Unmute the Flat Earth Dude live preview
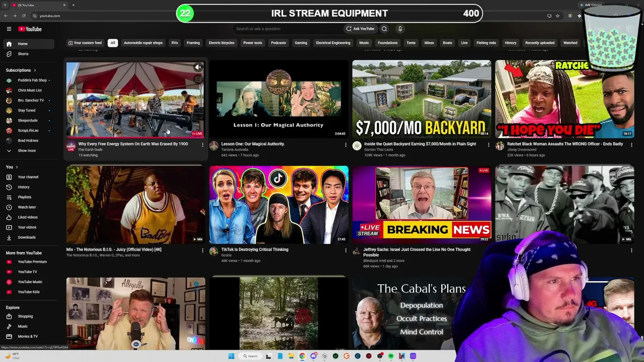 [198, 67]
